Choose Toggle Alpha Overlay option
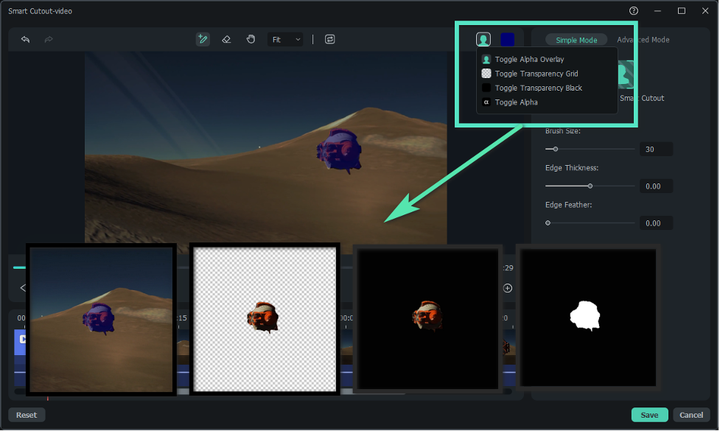Viewport: 720px width, 431px height. pyautogui.click(x=529, y=60)
